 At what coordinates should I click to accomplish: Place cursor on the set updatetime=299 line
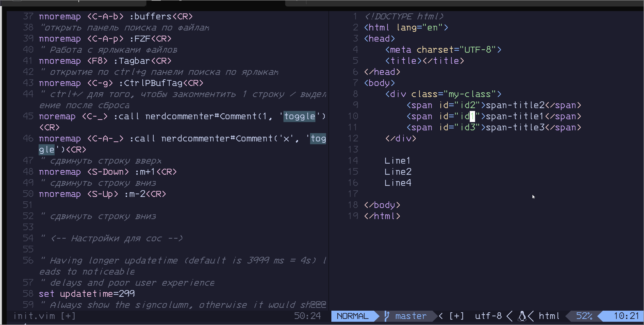point(87,294)
